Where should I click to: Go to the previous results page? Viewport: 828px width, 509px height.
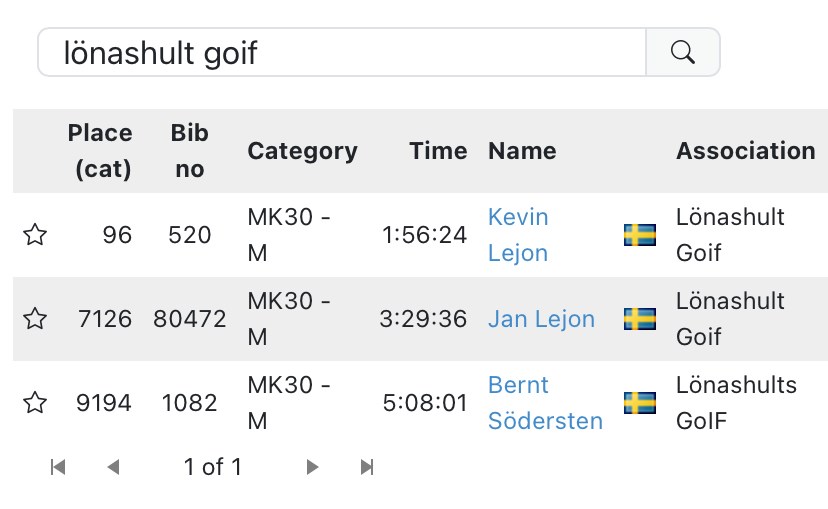113,467
